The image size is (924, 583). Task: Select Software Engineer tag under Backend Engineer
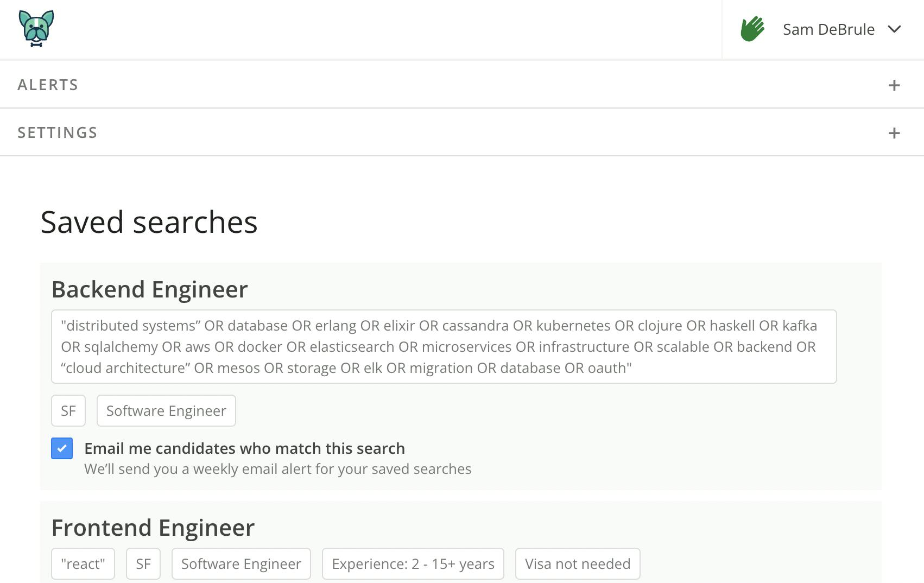(x=166, y=410)
